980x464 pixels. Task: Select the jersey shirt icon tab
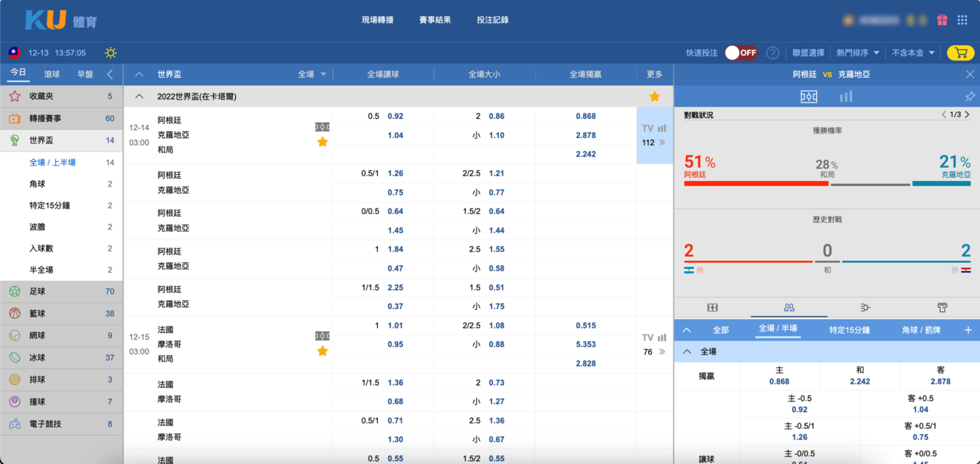pos(942,308)
